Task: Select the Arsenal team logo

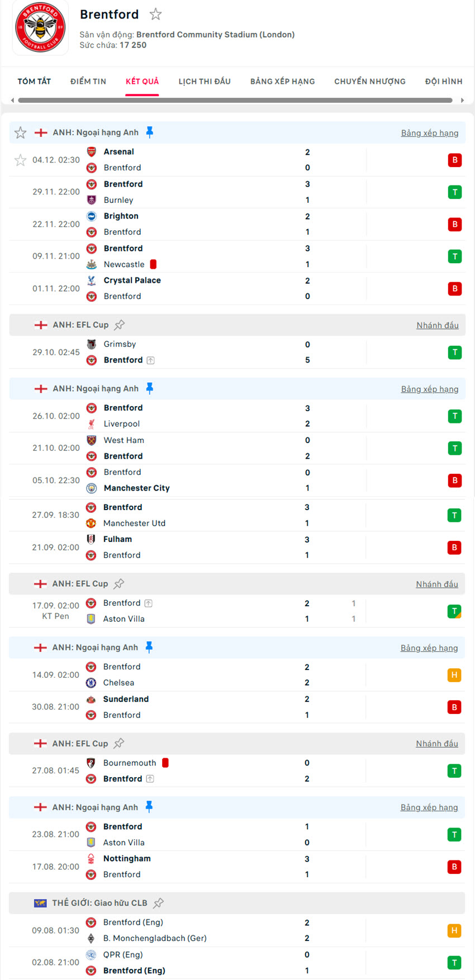Action: tap(91, 152)
